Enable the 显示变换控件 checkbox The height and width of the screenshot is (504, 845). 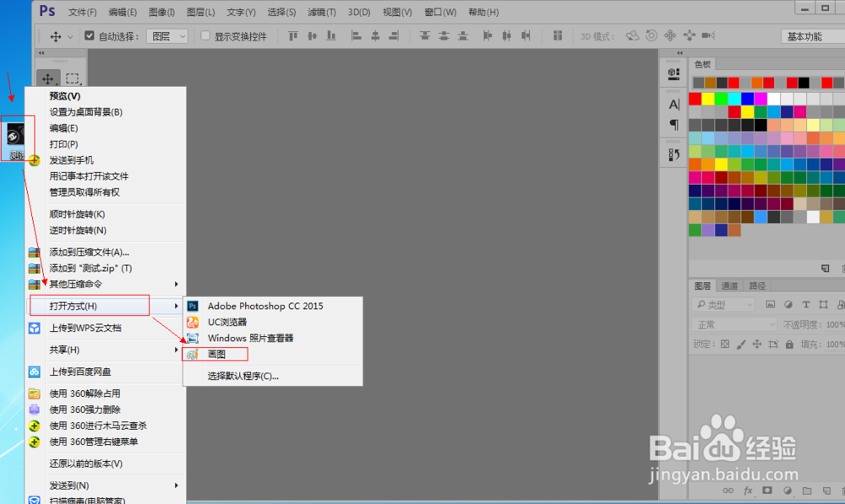pyautogui.click(x=205, y=35)
